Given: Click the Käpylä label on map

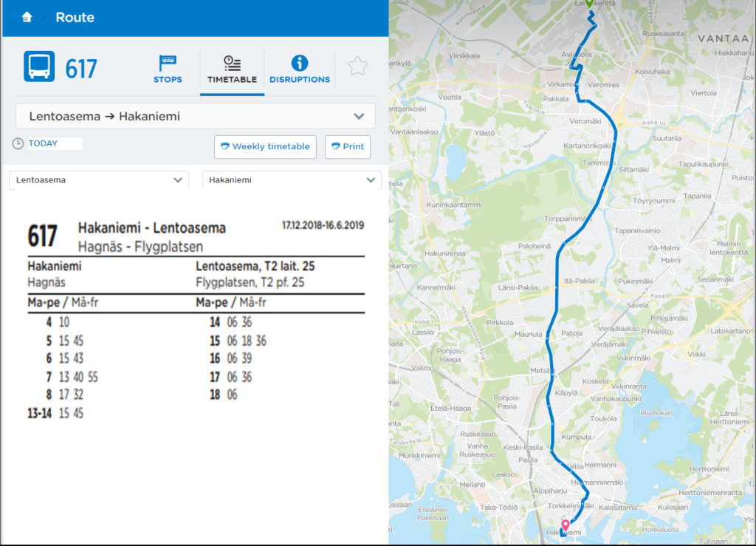Looking at the screenshot, I should (566, 392).
